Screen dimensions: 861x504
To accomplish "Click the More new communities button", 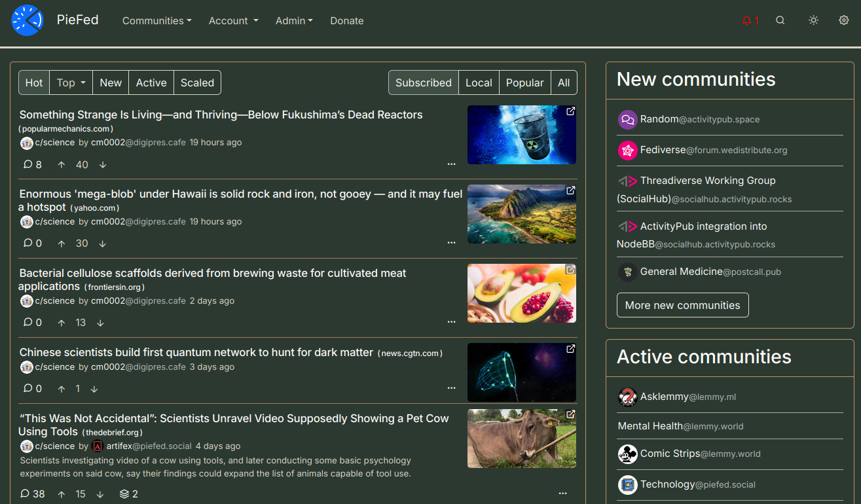I will (682, 305).
